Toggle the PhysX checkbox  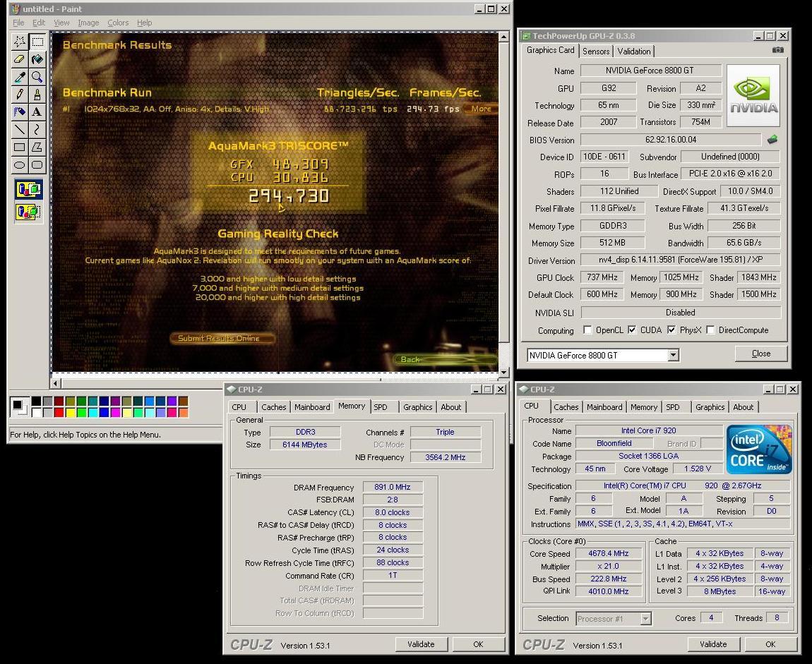[x=671, y=330]
